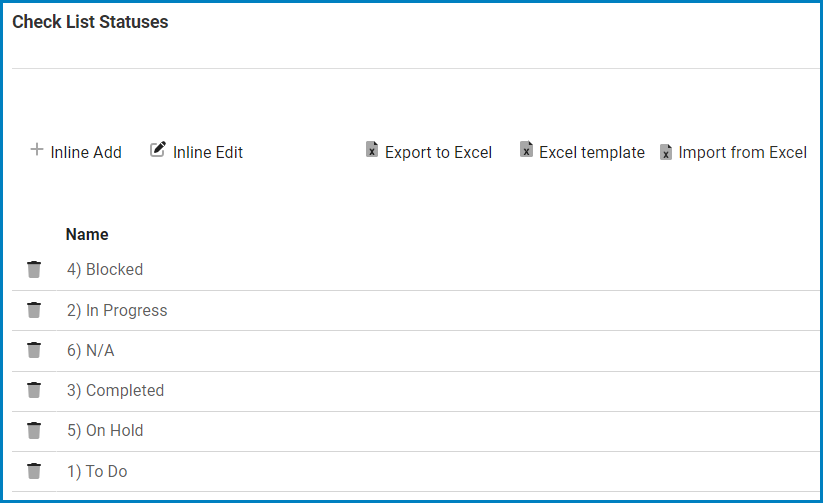Delete the 1) To Do status
The height and width of the screenshot is (503, 823).
[34, 471]
